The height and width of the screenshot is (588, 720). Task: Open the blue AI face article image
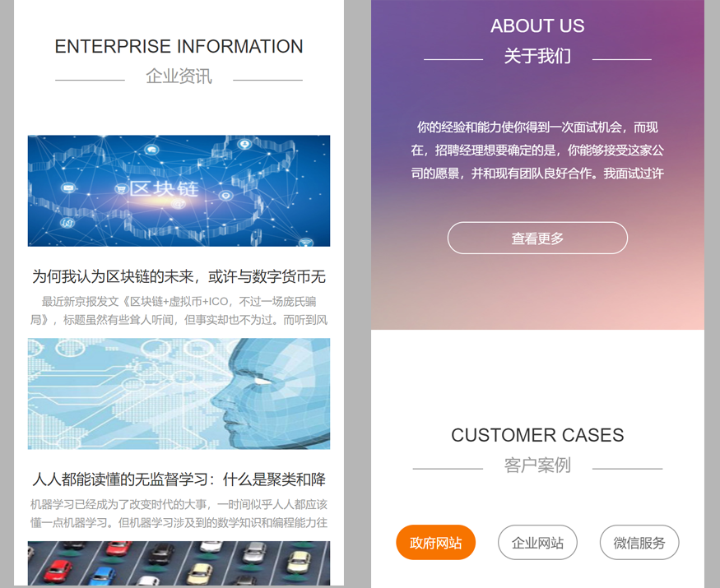click(179, 393)
